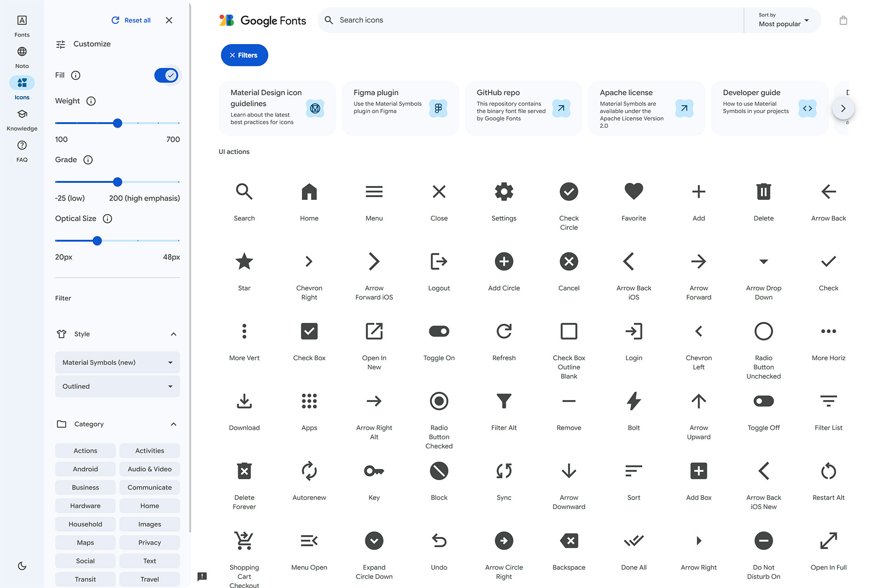
Task: Select the Shopping Cart Checkout icon
Action: [244, 541]
